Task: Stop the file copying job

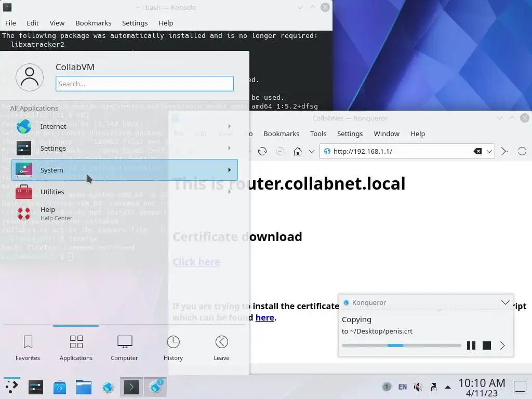Action: click(x=486, y=345)
